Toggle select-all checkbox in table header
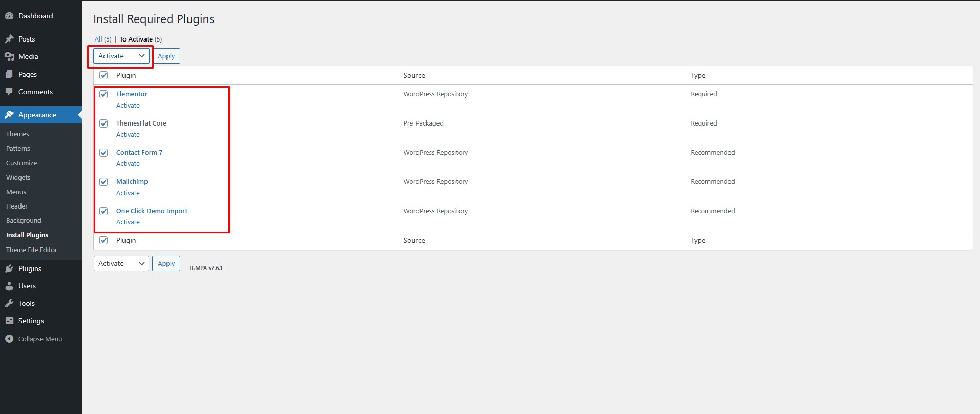The height and width of the screenshot is (414, 980). point(103,75)
